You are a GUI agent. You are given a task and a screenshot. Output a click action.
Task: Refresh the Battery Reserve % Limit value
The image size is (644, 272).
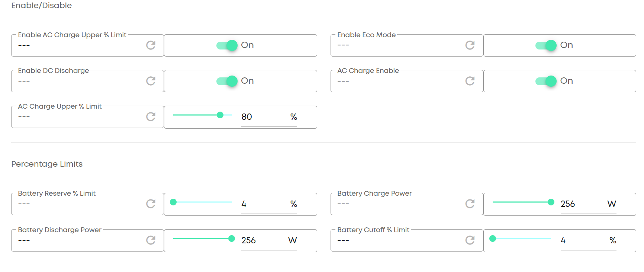(151, 204)
